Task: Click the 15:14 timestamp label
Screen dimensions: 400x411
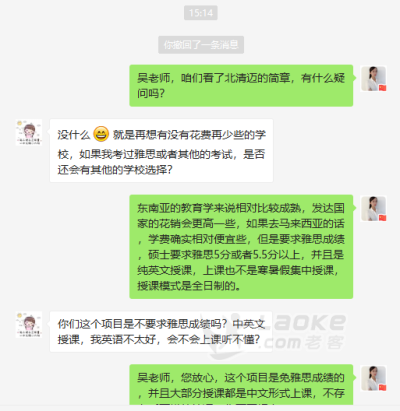Action: click(201, 13)
